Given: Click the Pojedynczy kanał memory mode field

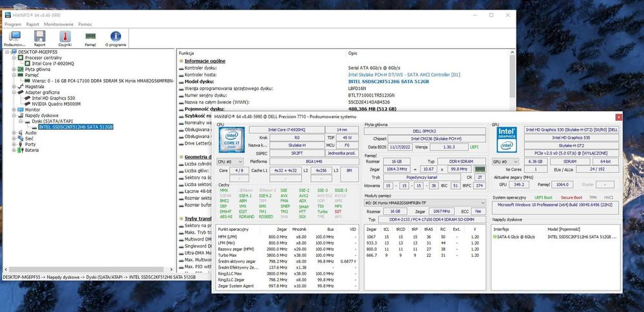Looking at the screenshot, I should pyautogui.click(x=422, y=177).
